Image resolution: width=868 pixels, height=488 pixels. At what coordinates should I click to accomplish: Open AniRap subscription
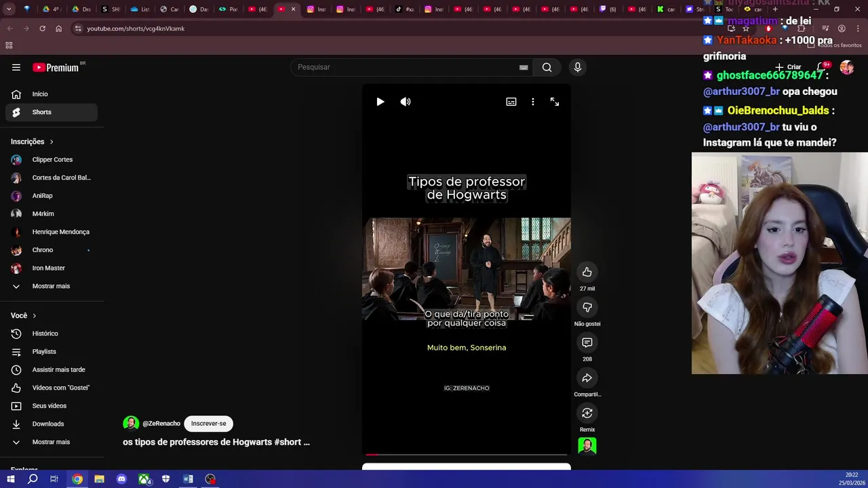(52, 196)
